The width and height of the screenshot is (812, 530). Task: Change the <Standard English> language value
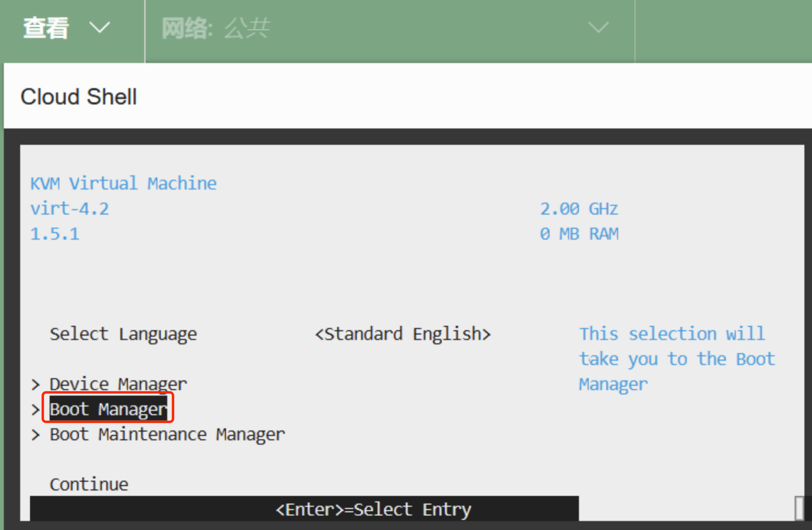(403, 333)
